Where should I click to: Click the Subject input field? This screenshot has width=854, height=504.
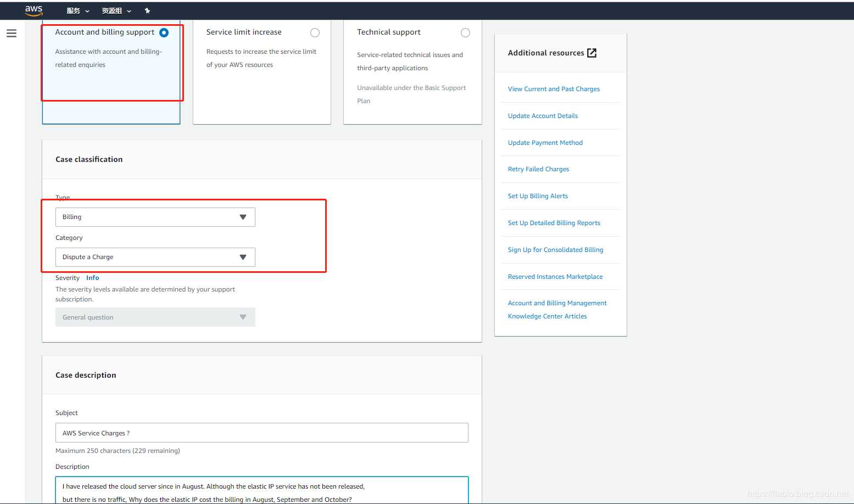pos(262,433)
